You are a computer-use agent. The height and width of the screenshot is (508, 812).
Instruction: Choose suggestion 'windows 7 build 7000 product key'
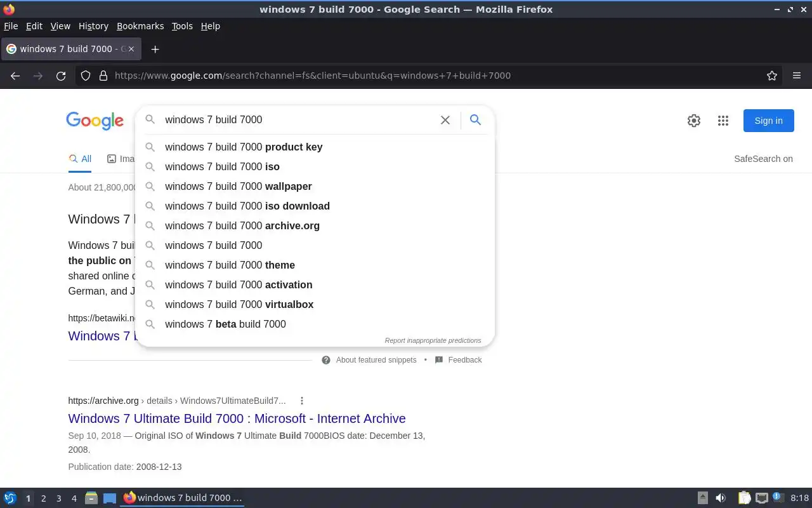pos(315,147)
